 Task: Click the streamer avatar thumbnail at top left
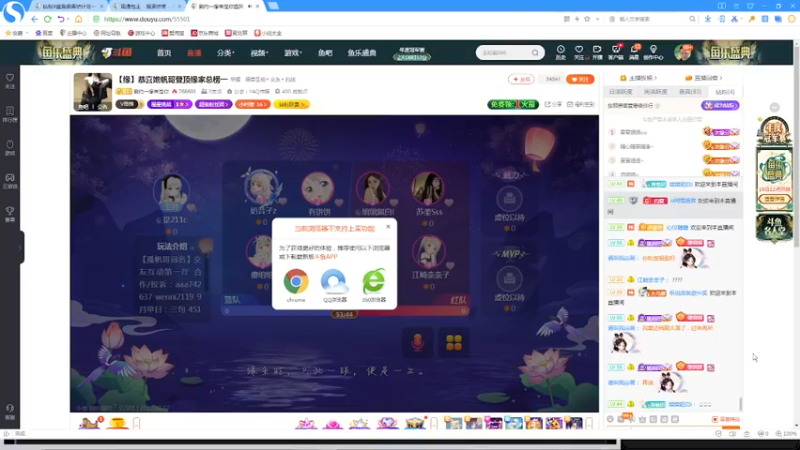point(92,92)
